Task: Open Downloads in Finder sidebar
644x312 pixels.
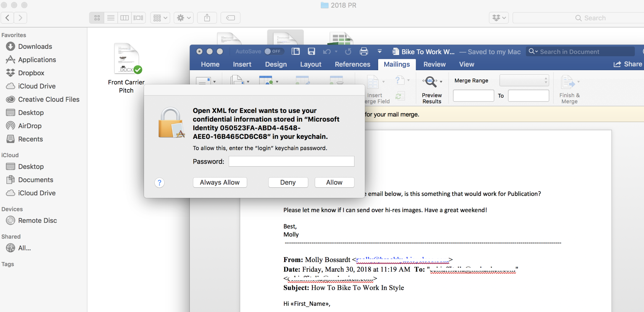Action: 35,47
